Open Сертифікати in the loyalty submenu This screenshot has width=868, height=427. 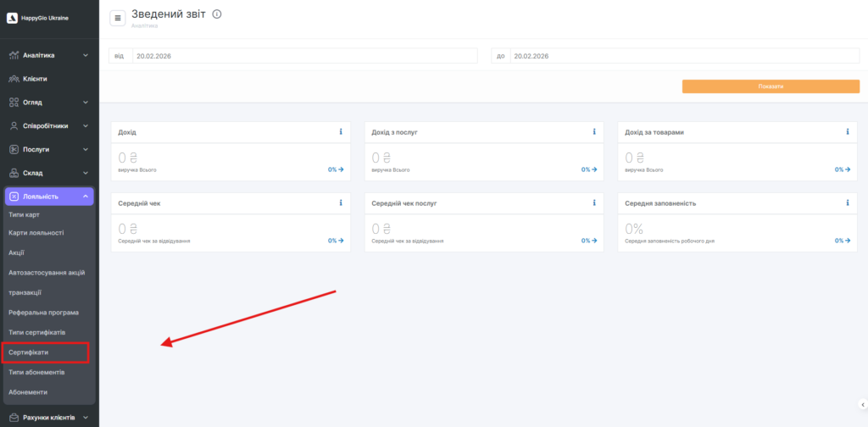31,351
